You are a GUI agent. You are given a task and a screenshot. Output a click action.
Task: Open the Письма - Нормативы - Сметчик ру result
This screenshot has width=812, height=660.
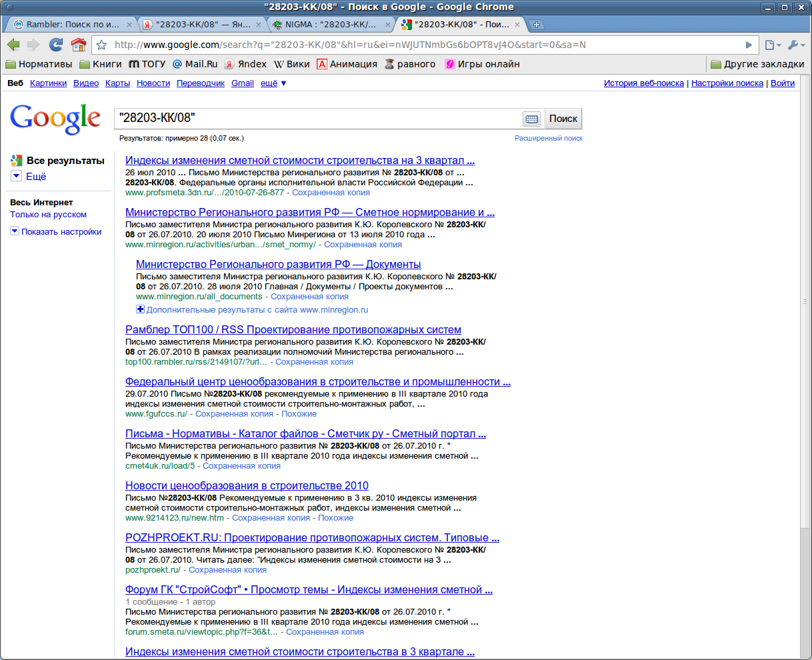[305, 434]
